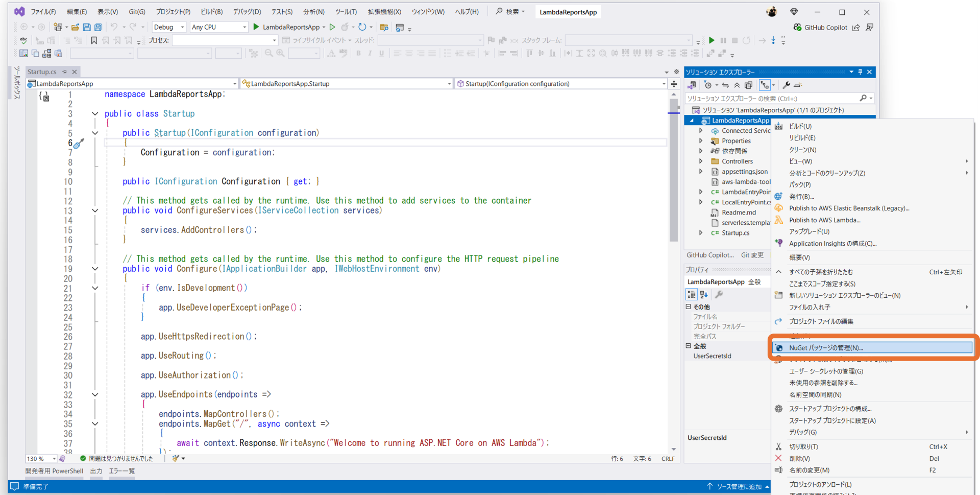Click Sync with Active Document icon
980x495 pixels.
(x=725, y=85)
